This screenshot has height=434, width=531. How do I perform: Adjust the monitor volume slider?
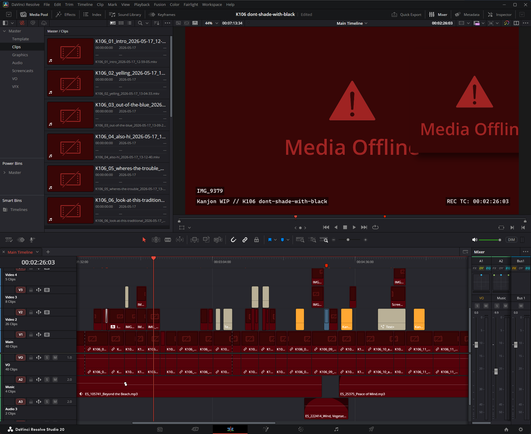(x=490, y=240)
